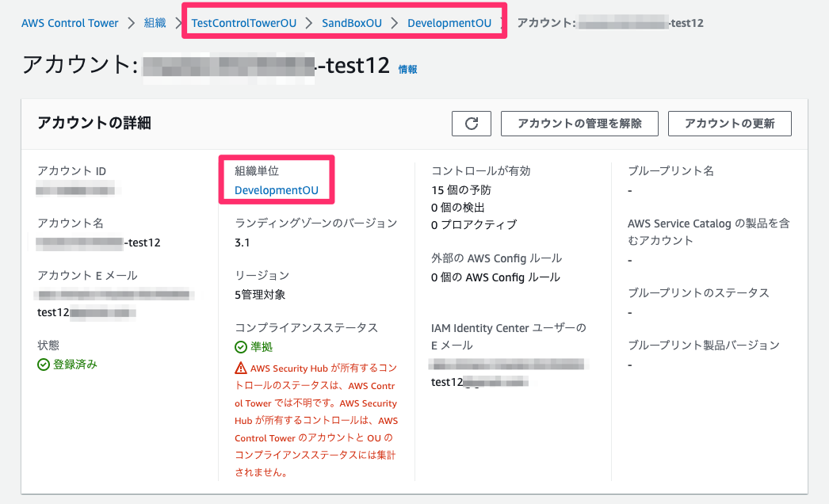This screenshot has height=504, width=829.
Task: Select the コントロールが有効 label
Action: click(x=480, y=171)
